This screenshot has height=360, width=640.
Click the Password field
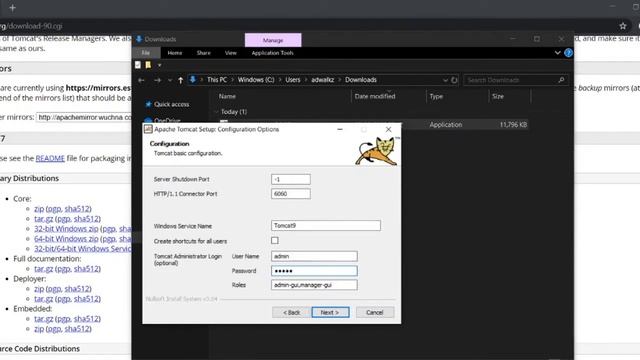[x=314, y=271]
